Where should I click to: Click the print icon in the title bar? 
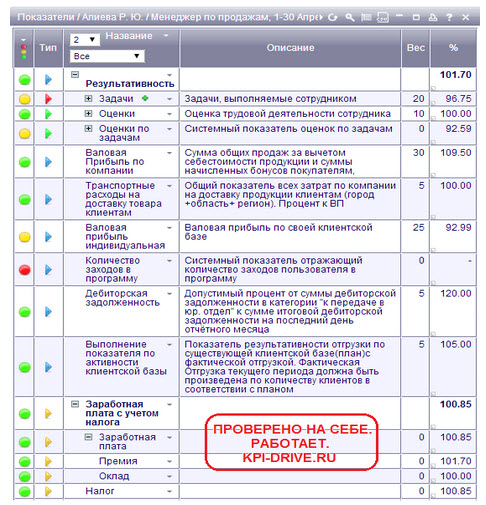click(x=433, y=17)
